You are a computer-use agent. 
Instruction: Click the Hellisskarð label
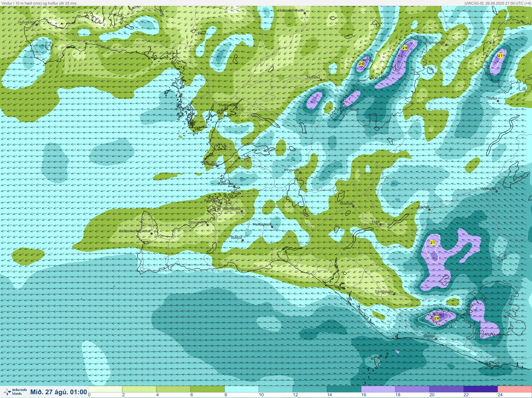pos(262,224)
